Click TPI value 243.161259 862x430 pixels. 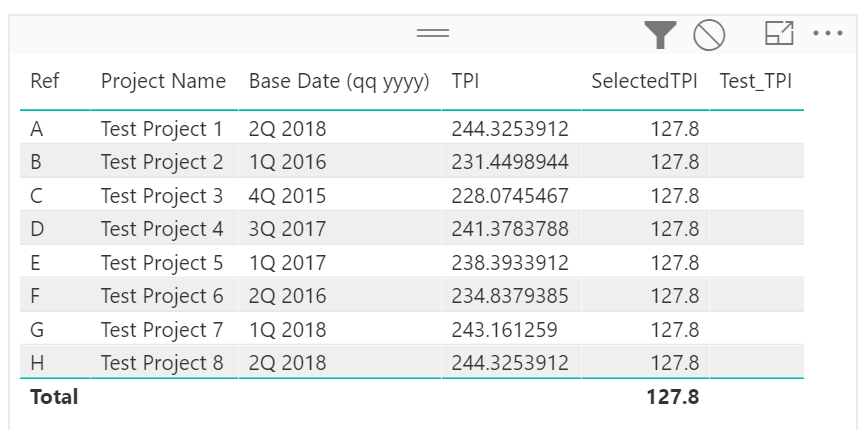(x=504, y=330)
